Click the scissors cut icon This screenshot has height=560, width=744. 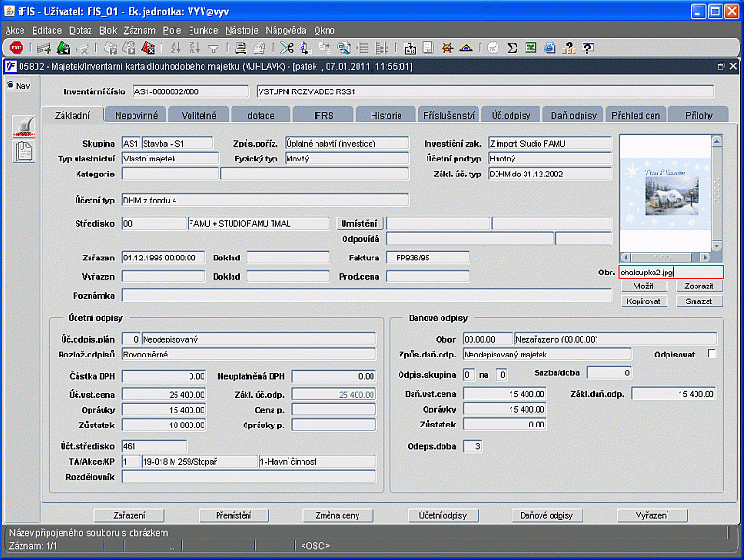[285, 48]
